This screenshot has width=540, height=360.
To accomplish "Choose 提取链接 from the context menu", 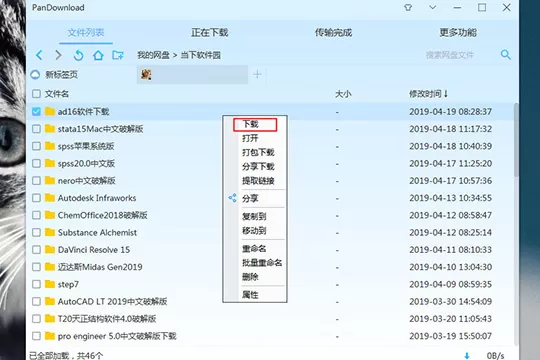I will point(258,181).
